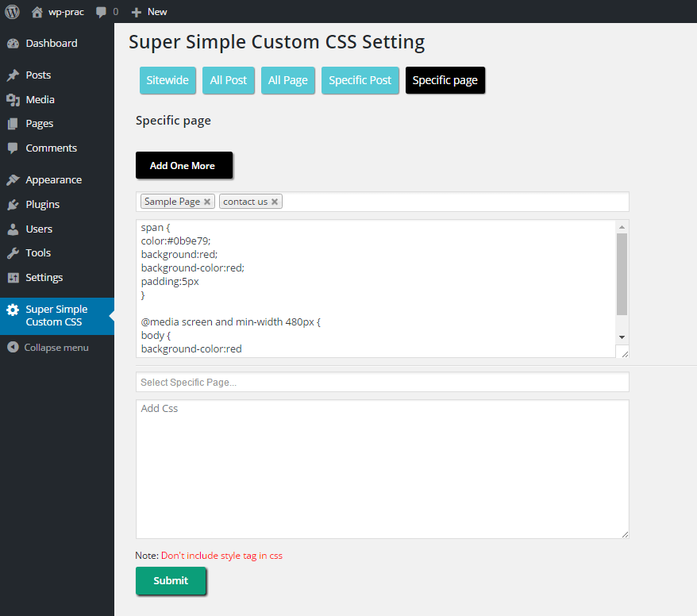
Task: Click the Collapse menu label
Action: 56,348
